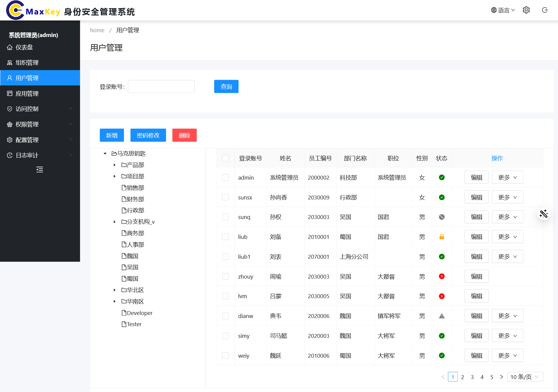The height and width of the screenshot is (392, 558).
Task: Click the settings gear icon in header
Action: tap(526, 10)
